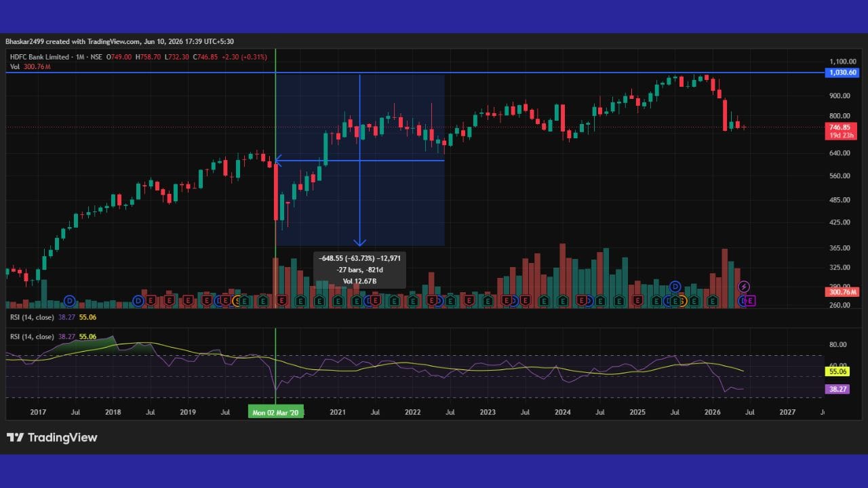Click the TradingView logo
The height and width of the screenshot is (488, 868).
[52, 438]
